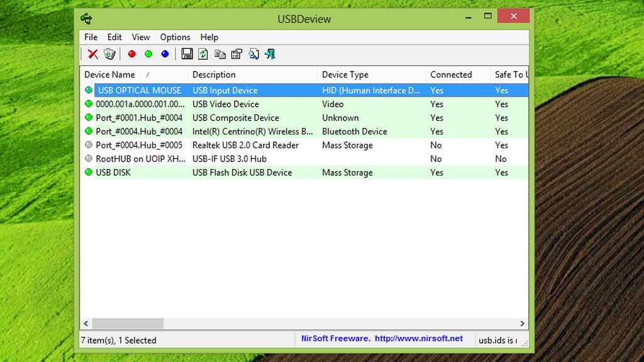Click the magnifier find icon
This screenshot has height=362, width=644.
click(253, 54)
